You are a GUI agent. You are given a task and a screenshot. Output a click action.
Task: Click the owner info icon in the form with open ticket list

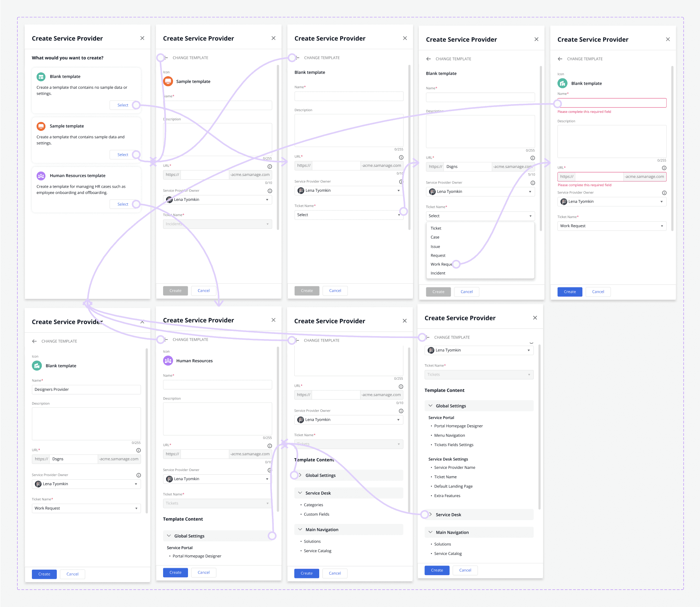533,183
